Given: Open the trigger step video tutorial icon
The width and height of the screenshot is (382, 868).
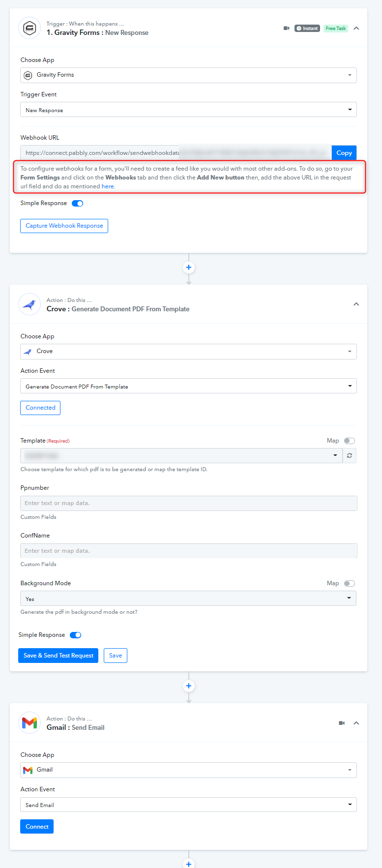Looking at the screenshot, I should point(287,28).
